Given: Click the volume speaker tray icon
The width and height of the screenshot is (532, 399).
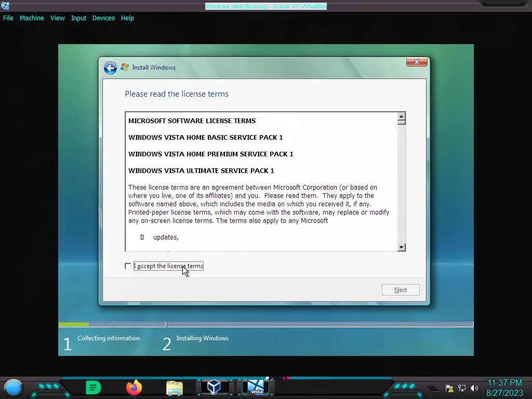Looking at the screenshot, I should [474, 388].
